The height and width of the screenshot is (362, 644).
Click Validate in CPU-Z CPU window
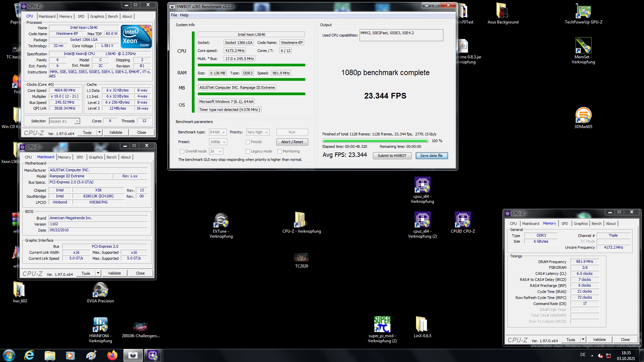click(116, 132)
